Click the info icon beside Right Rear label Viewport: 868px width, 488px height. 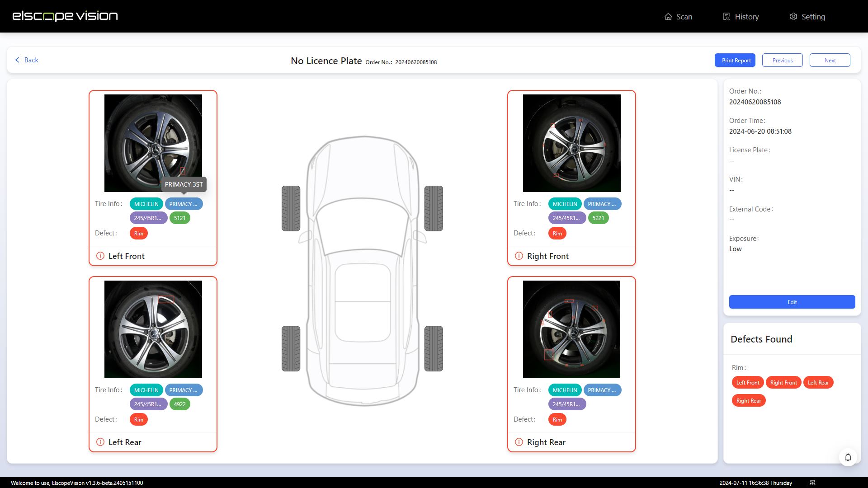pos(519,442)
